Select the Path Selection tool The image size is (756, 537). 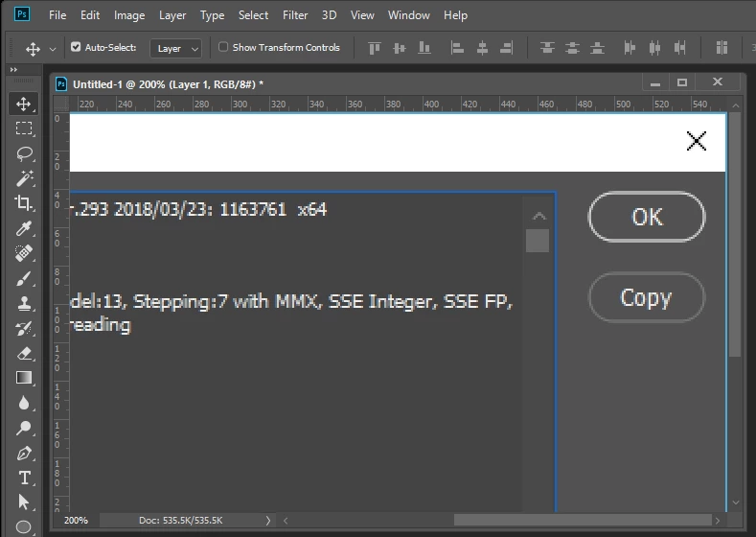tap(24, 502)
